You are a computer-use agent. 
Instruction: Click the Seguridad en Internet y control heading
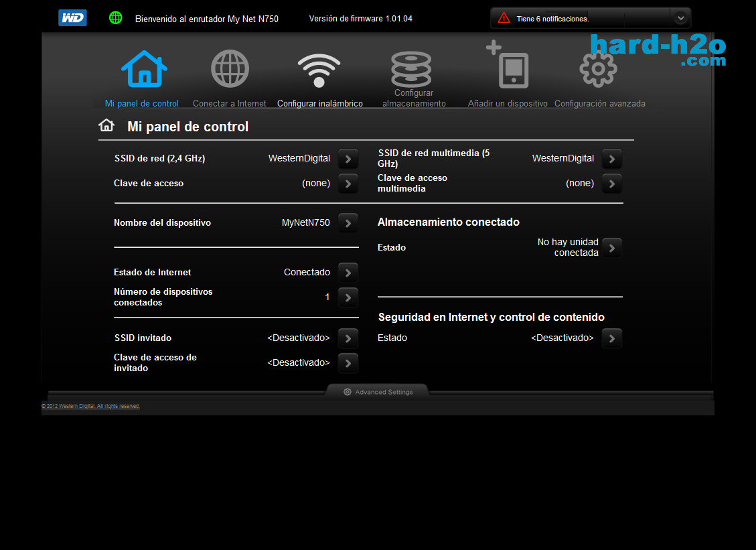click(492, 317)
